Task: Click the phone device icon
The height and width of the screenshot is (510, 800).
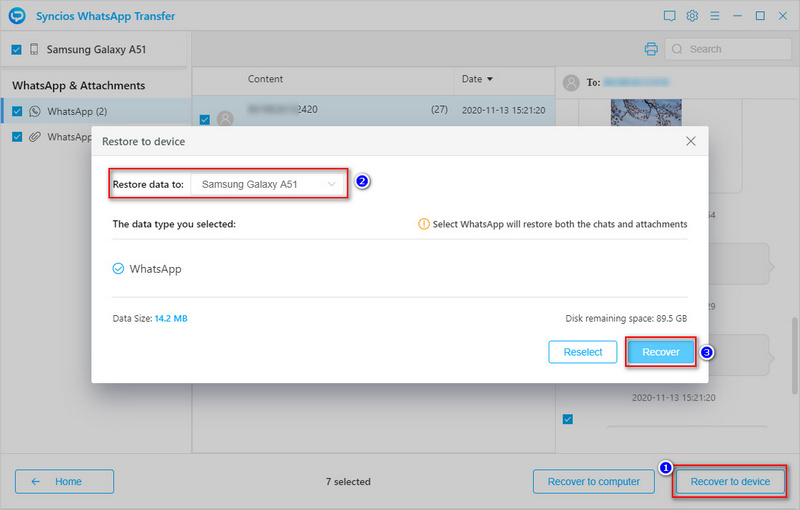Action: coord(34,49)
